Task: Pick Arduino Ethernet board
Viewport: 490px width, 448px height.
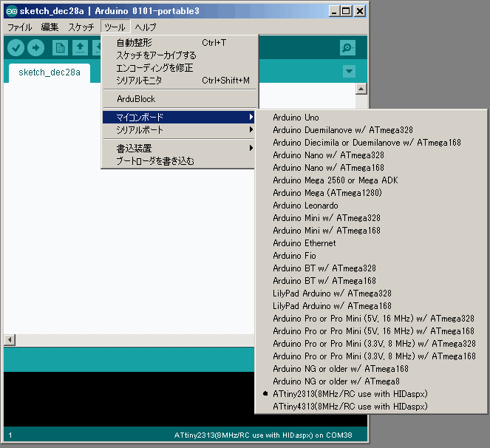Action: point(371,243)
